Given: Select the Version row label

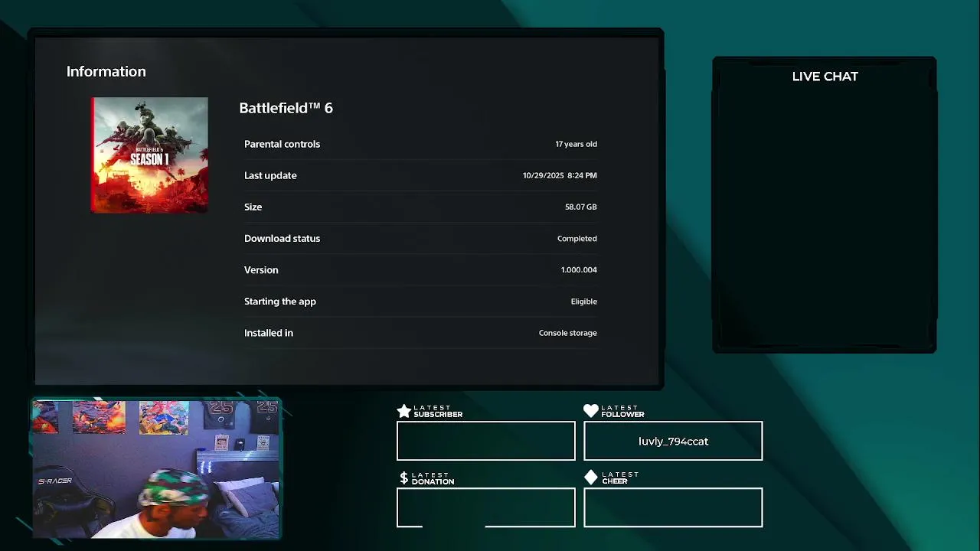Looking at the screenshot, I should (261, 269).
